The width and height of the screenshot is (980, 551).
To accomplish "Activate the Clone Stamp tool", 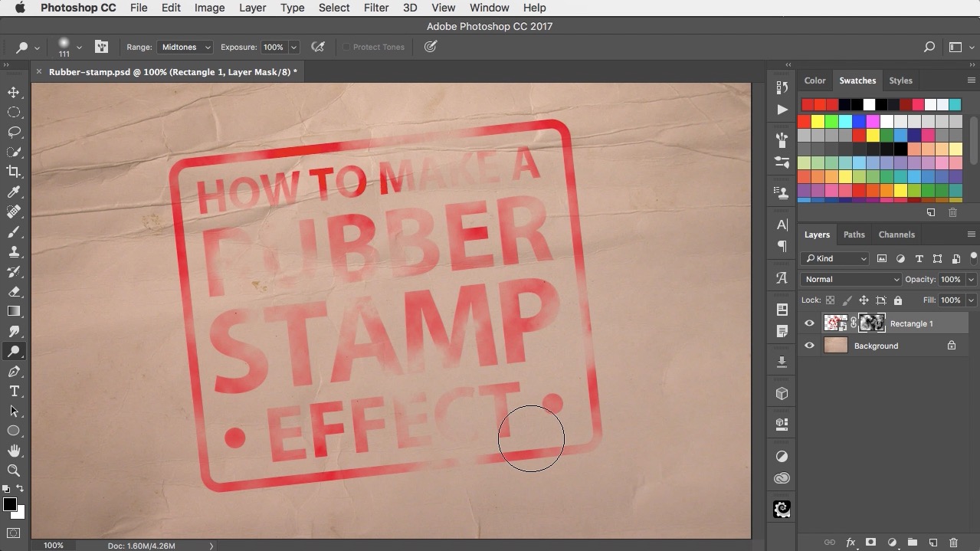I will tap(14, 251).
